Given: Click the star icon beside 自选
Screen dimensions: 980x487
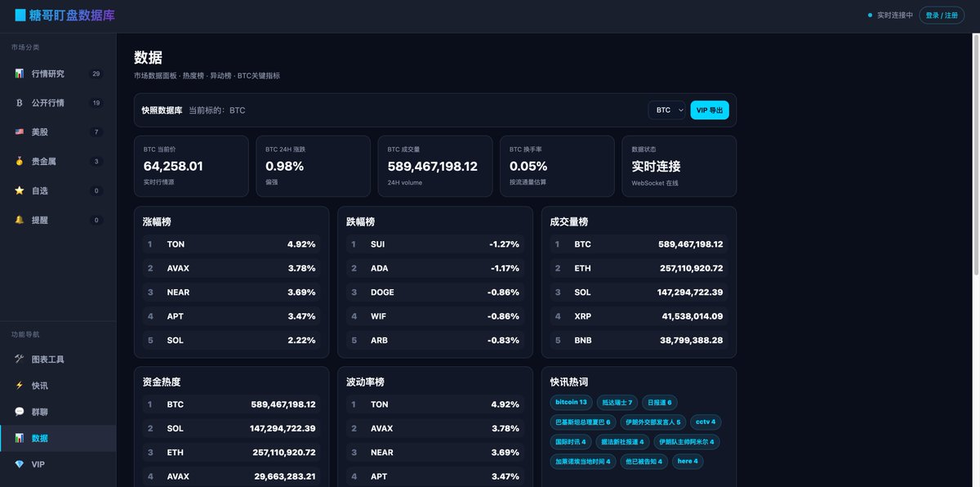Looking at the screenshot, I should coord(19,190).
